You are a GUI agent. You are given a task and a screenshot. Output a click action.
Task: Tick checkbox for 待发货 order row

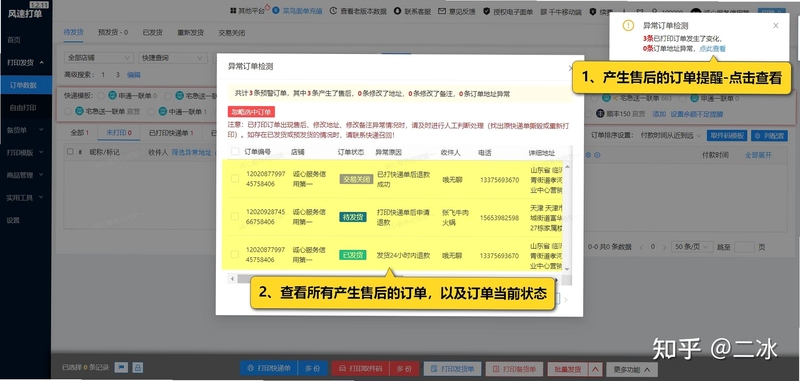click(235, 216)
